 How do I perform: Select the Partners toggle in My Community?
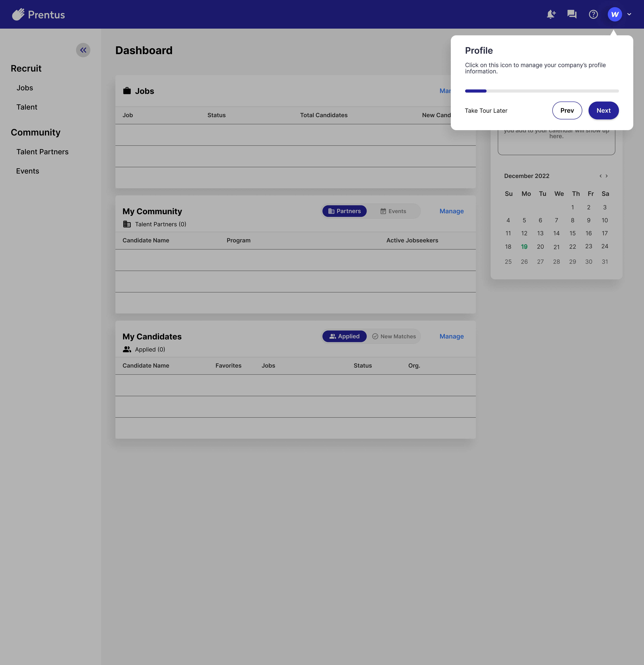[344, 211]
